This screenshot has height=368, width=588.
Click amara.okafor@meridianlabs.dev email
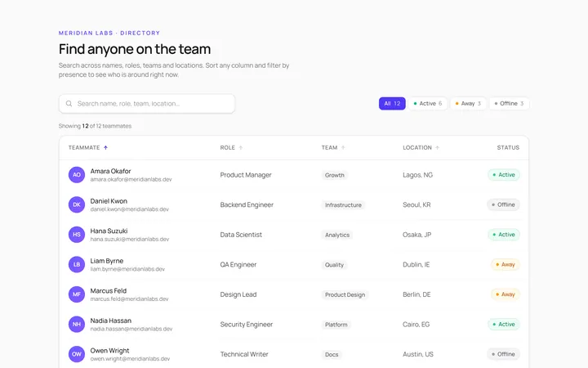point(131,179)
